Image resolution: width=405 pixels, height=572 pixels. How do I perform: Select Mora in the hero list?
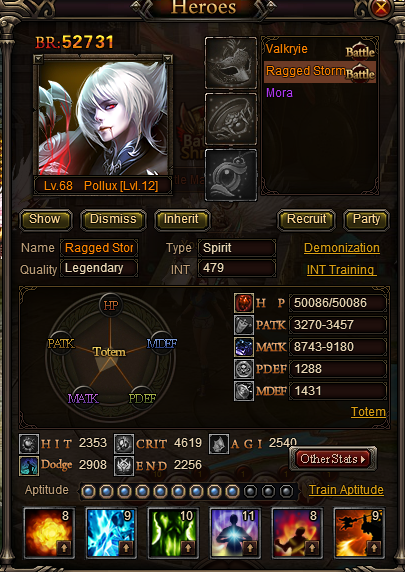279,93
